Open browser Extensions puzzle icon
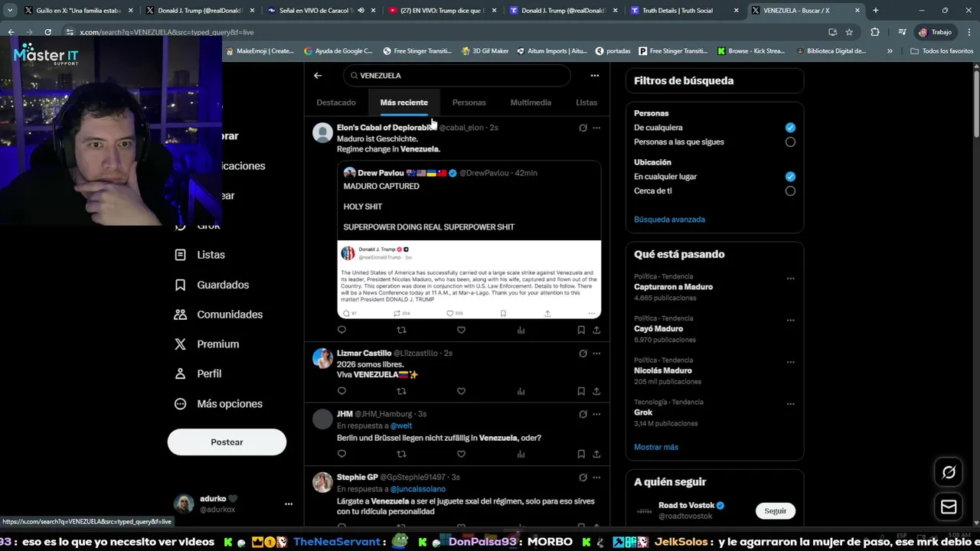Screen dimensions: 980x551 point(875,32)
